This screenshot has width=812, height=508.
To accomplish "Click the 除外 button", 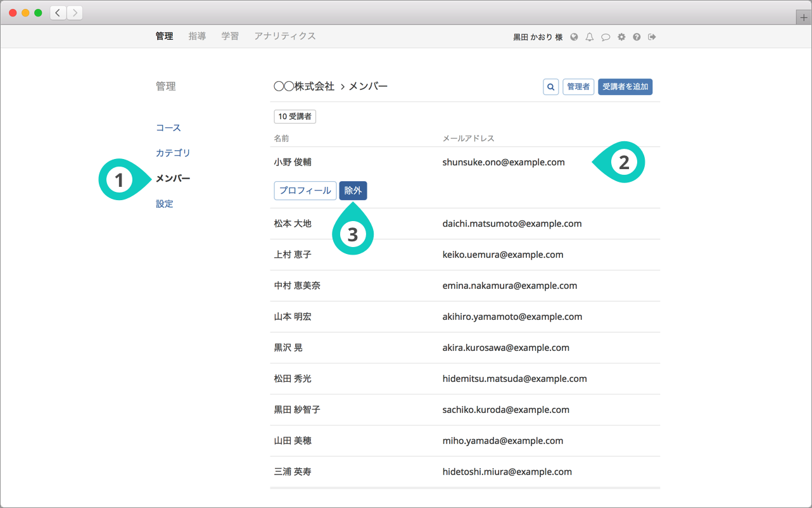I will (353, 191).
